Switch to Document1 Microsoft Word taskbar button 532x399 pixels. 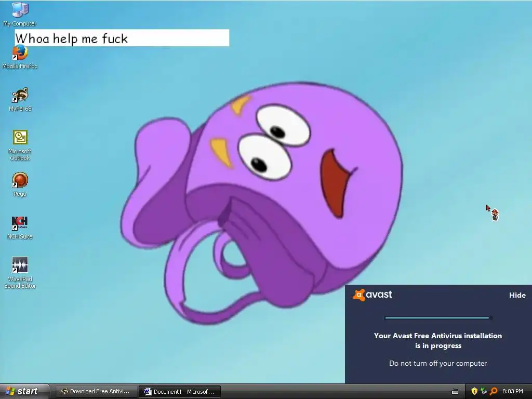180,392
